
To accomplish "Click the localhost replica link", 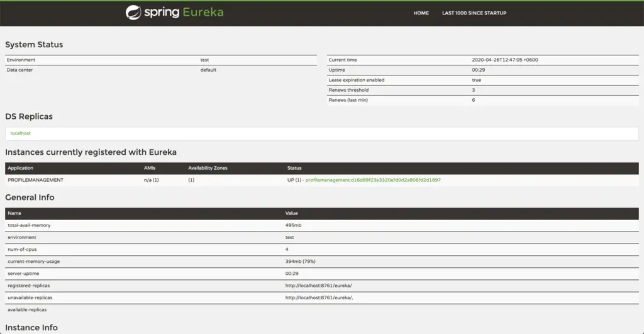I will point(21,133).
